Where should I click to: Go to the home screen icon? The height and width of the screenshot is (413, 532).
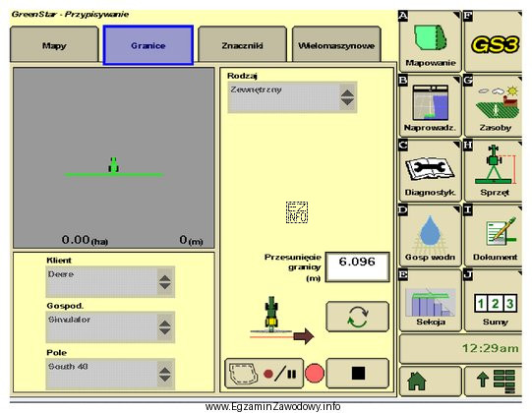(x=430, y=381)
